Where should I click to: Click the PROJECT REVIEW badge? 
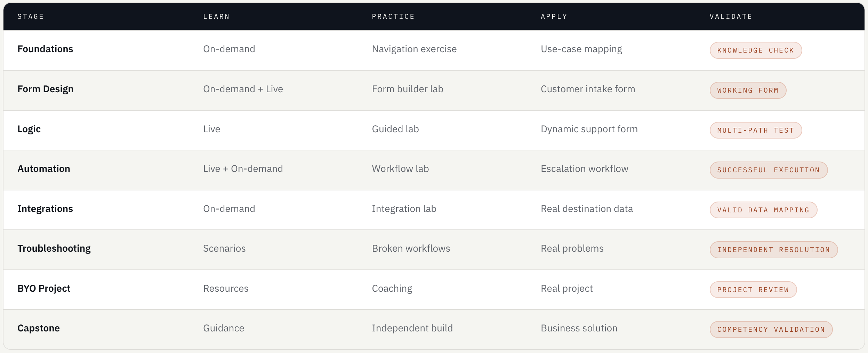click(753, 290)
